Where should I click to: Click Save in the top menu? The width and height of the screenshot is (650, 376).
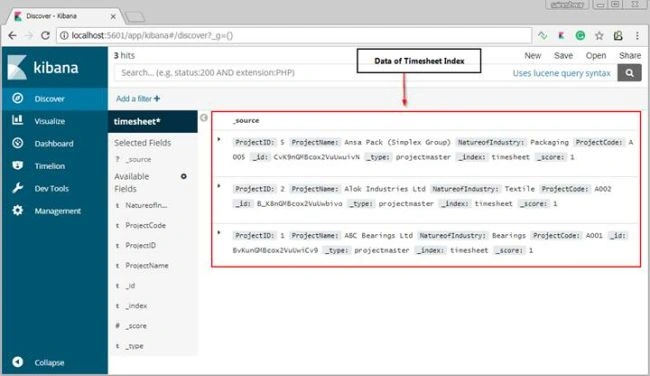[x=563, y=56]
